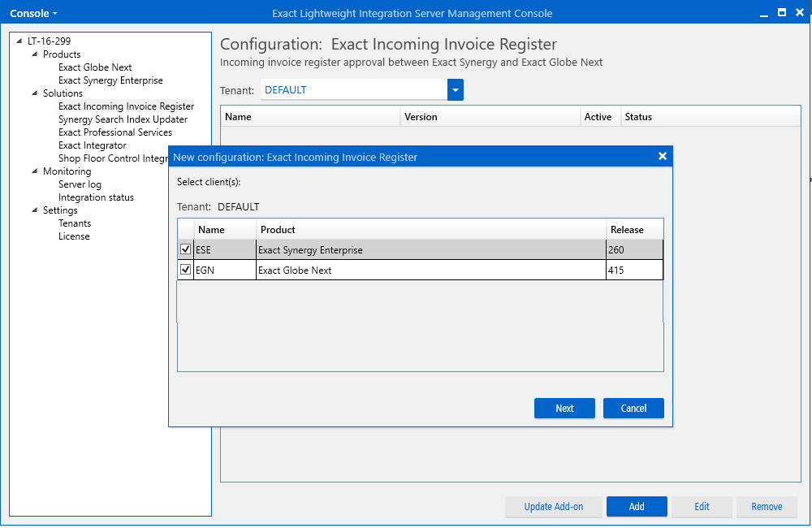Maximize the Management Console window

[x=782, y=12]
